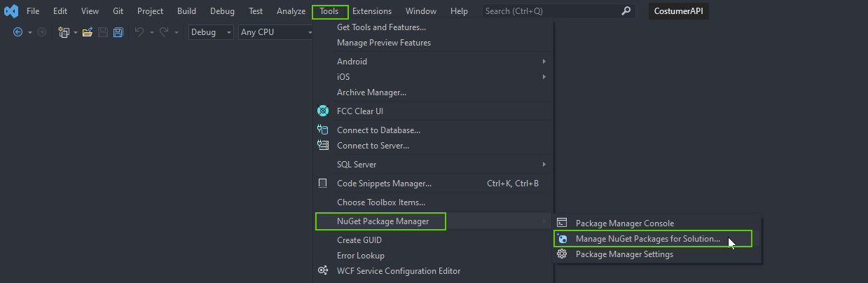Click the new project toolbar icon
This screenshot has height=283, width=868.
coord(64,32)
